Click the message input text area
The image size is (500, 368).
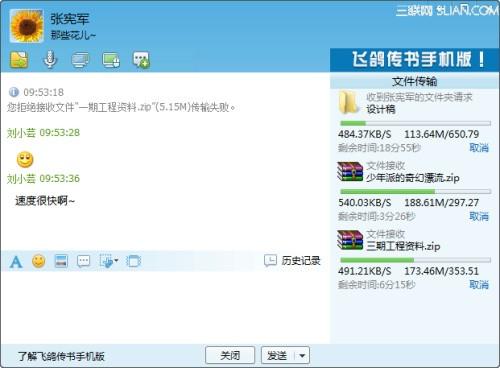(x=165, y=307)
